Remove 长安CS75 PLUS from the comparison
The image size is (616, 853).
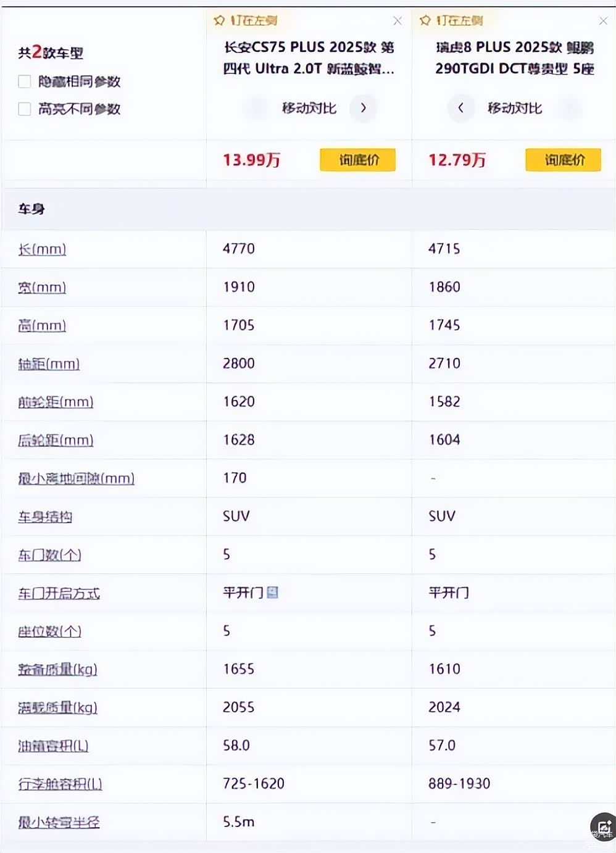397,21
